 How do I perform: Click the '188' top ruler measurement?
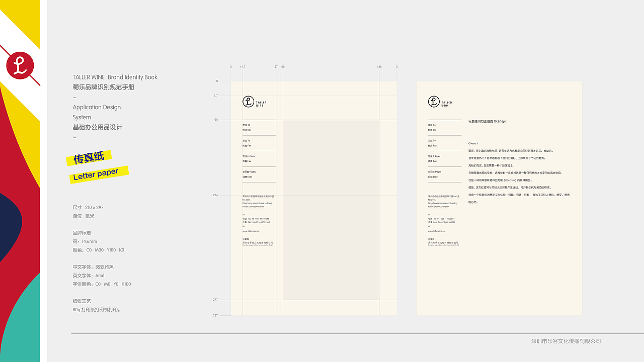pyautogui.click(x=379, y=66)
